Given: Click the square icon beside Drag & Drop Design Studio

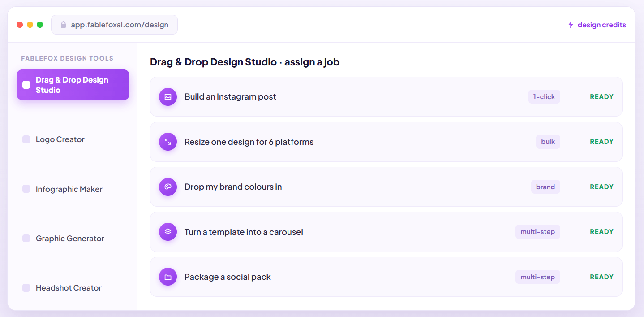Looking at the screenshot, I should pos(26,85).
